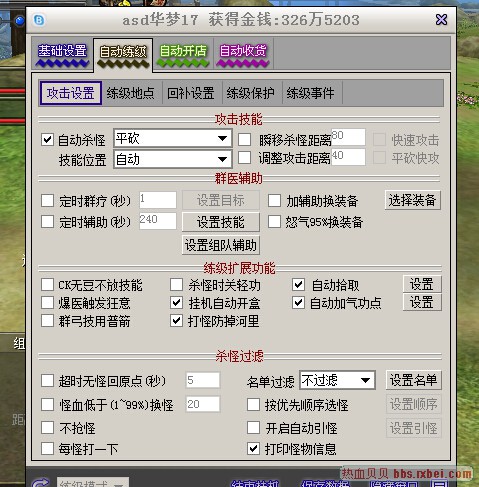The image size is (479, 487).
Task: Switch to the 回补设置 sub-tab
Action: [x=191, y=93]
